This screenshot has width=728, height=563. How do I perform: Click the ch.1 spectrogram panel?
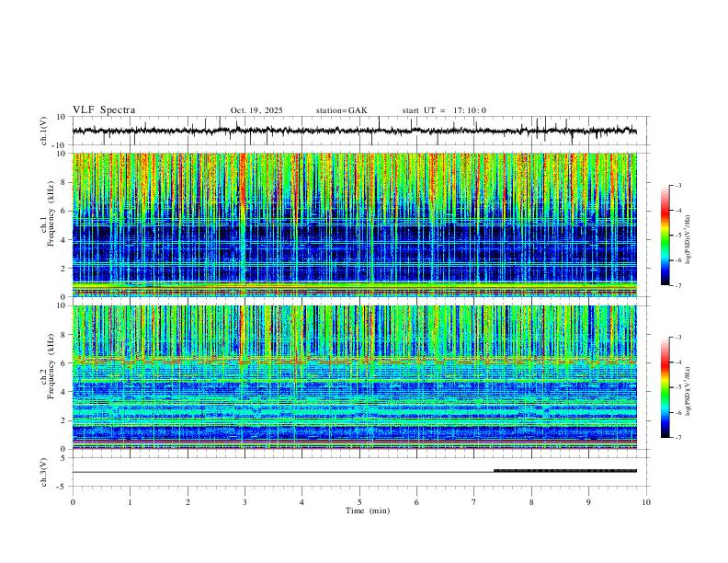click(355, 224)
